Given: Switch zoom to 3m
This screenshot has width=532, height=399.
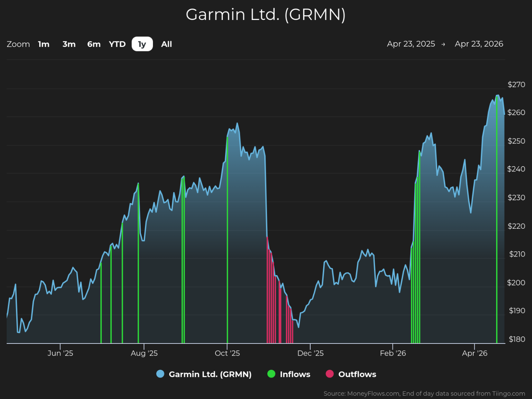Looking at the screenshot, I should [69, 44].
